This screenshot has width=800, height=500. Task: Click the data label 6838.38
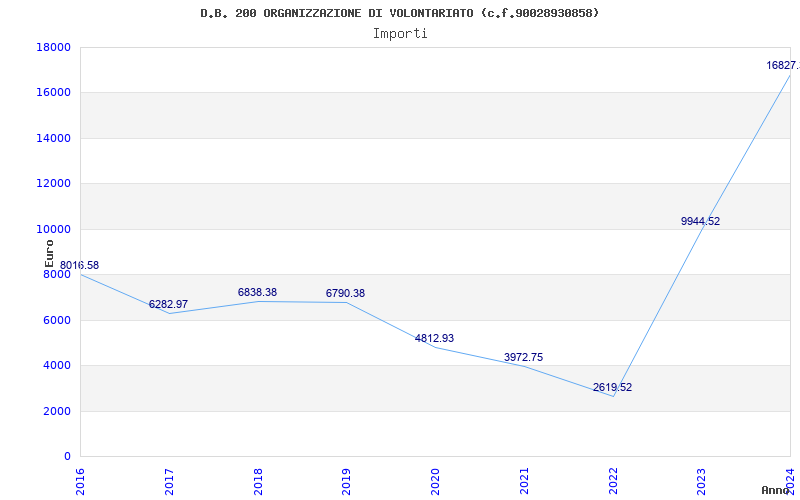(257, 292)
